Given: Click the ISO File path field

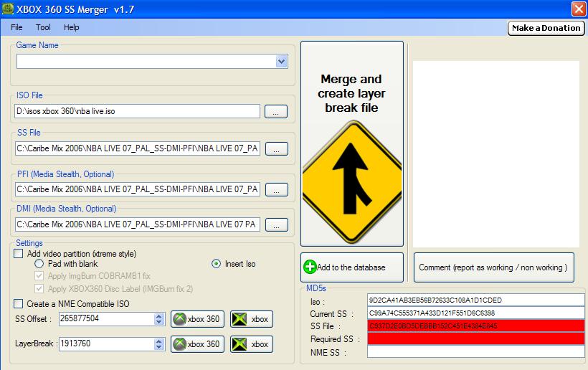Looking at the screenshot, I should pyautogui.click(x=137, y=111).
